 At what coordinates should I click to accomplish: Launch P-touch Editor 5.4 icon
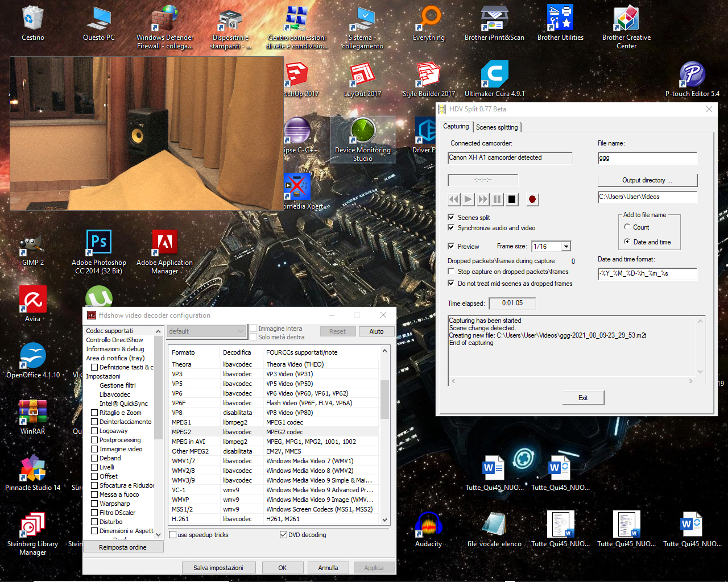[692, 76]
